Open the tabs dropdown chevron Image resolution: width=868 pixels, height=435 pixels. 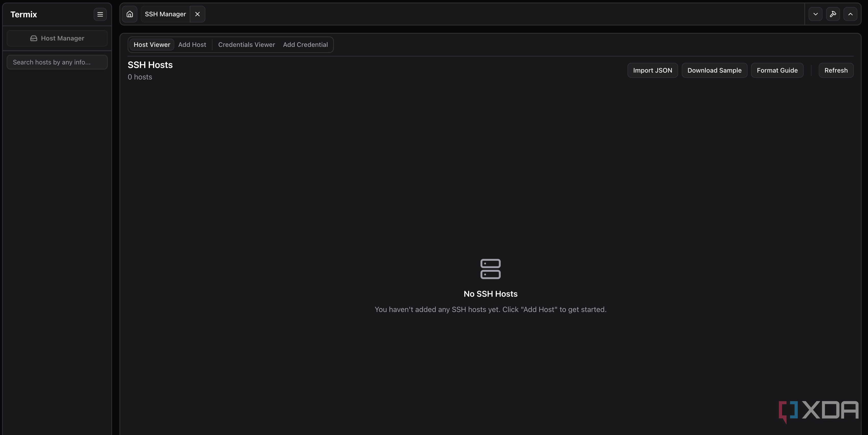[816, 14]
